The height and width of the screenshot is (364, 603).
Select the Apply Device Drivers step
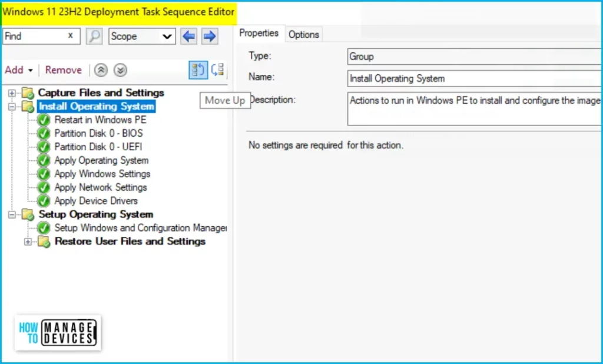(x=96, y=201)
